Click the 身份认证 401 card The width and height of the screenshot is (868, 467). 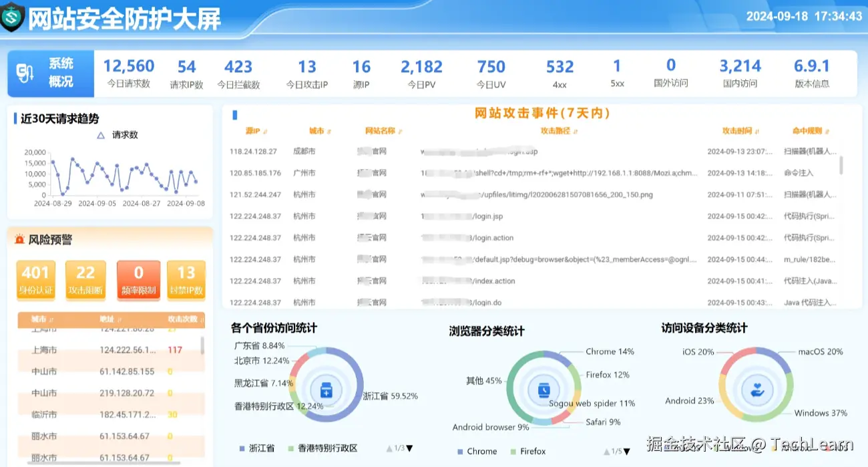tap(35, 279)
